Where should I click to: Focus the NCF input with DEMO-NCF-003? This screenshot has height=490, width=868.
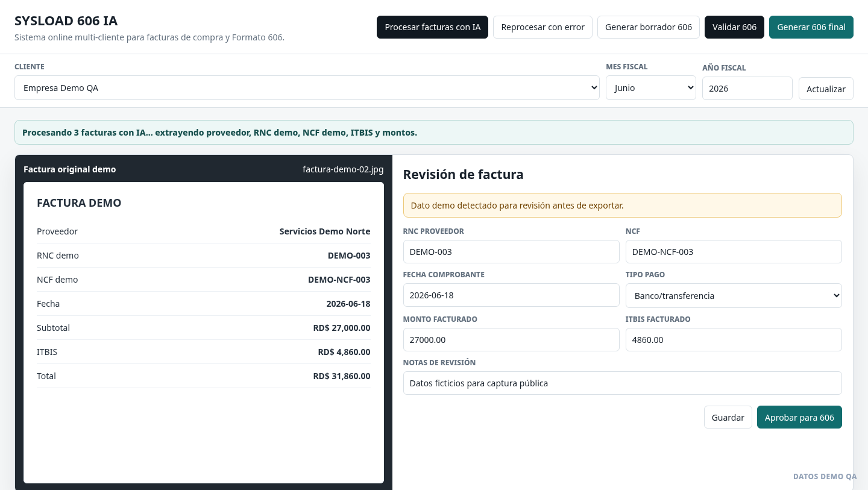734,252
